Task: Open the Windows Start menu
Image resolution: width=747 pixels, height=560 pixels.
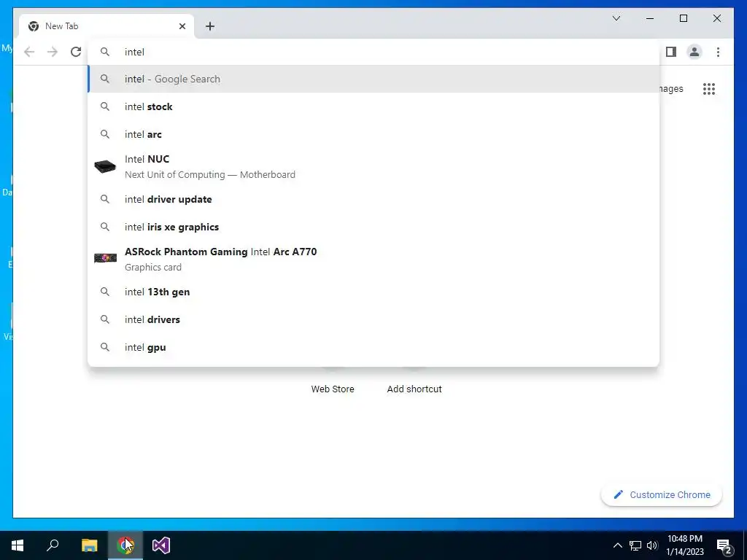Action: click(18, 545)
